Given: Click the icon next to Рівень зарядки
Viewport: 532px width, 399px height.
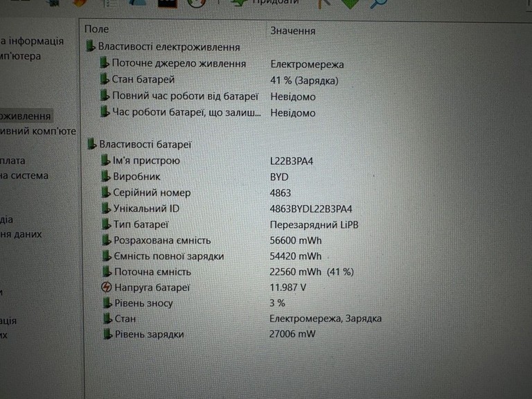Looking at the screenshot, I should (x=107, y=334).
